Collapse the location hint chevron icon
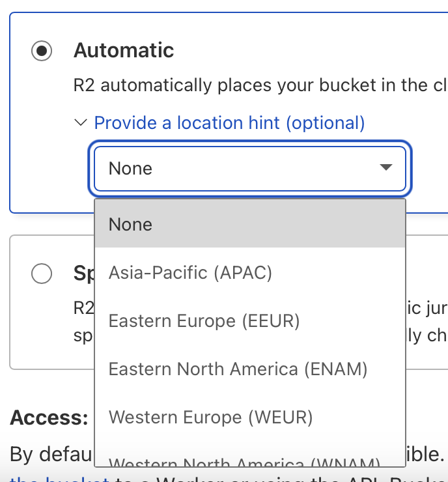Viewport: 448px width, 482px height. tap(81, 122)
